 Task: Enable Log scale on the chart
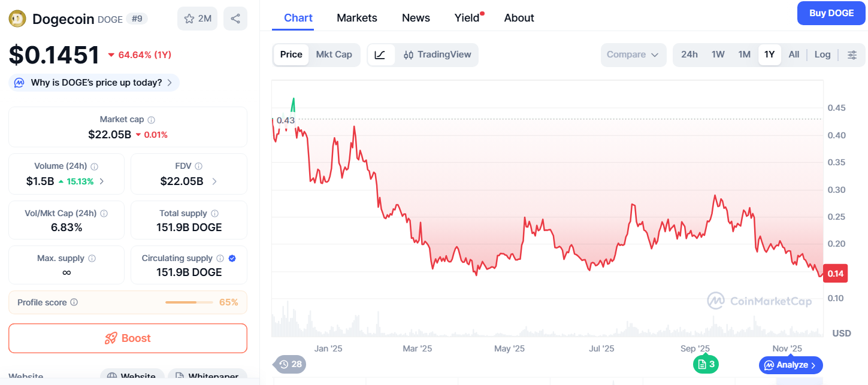[822, 54]
